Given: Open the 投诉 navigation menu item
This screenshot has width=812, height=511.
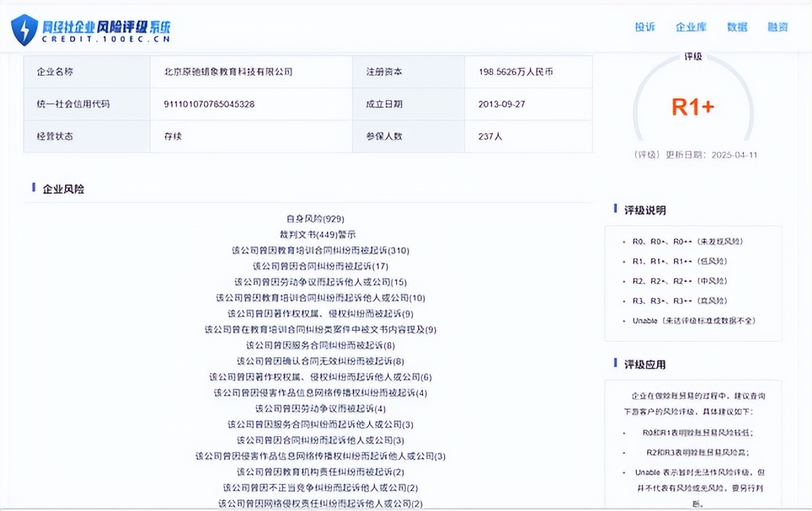Looking at the screenshot, I should click(x=645, y=27).
